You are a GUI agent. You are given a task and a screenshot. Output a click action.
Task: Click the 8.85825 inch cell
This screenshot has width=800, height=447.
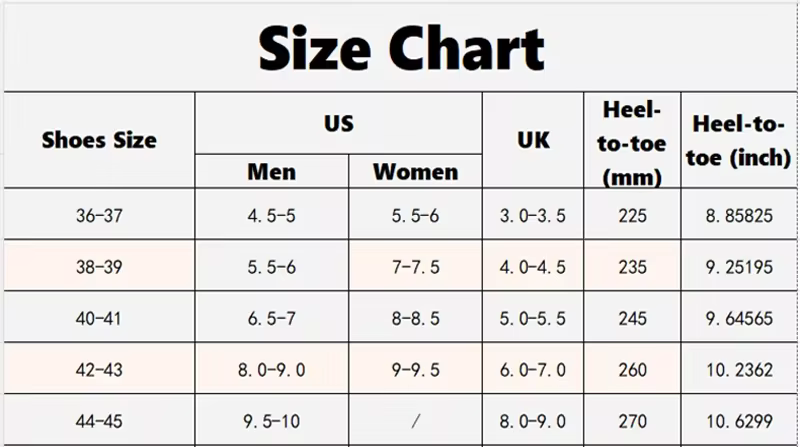[742, 215]
